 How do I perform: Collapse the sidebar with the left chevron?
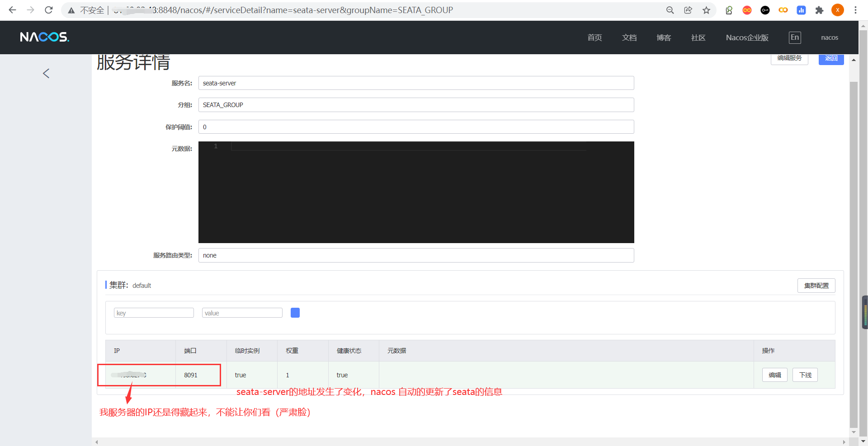[x=46, y=73]
